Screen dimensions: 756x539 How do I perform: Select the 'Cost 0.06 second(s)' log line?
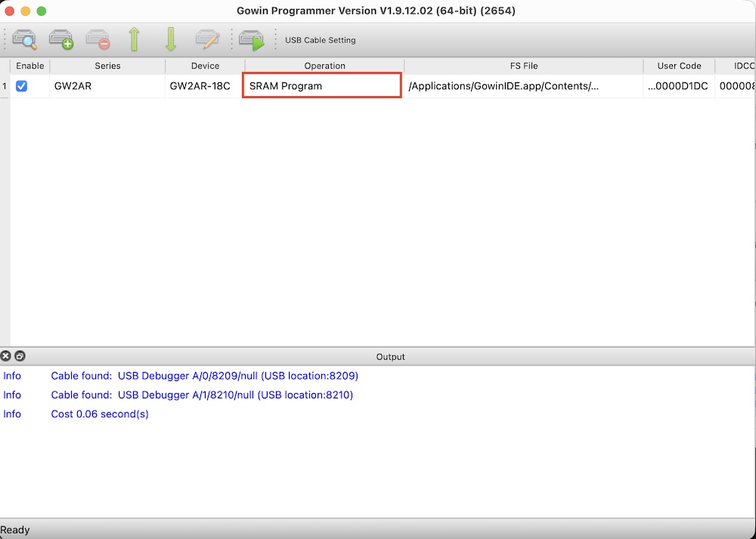100,414
